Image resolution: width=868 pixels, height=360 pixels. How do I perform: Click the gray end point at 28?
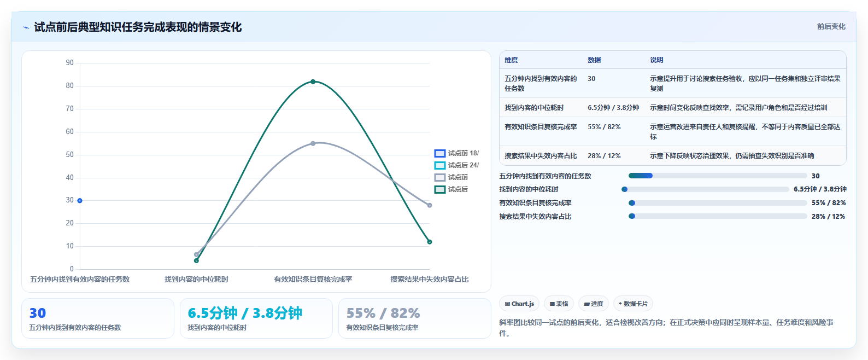(x=429, y=205)
